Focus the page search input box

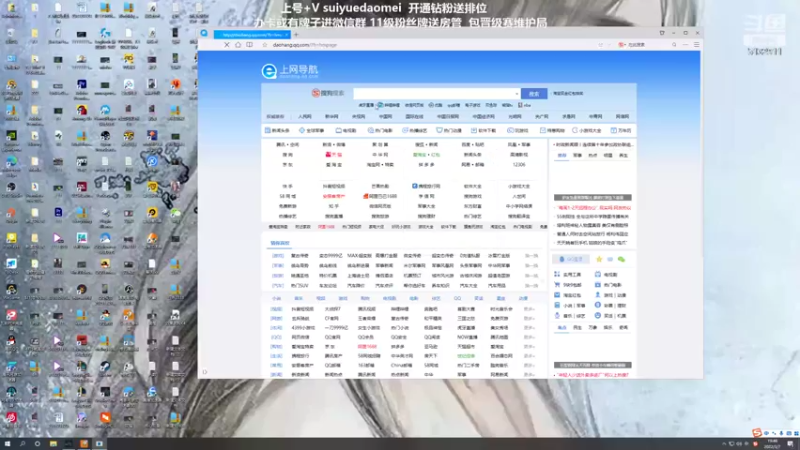[437, 93]
